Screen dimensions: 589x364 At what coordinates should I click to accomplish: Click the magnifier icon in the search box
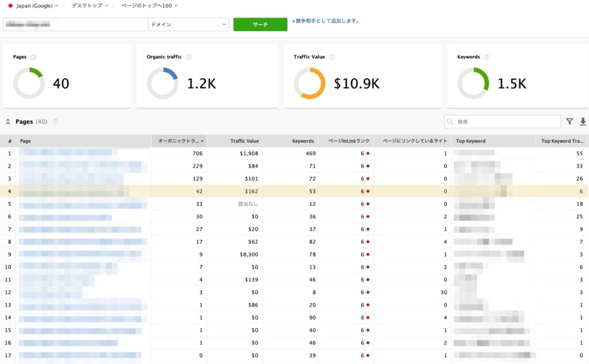[x=450, y=122]
